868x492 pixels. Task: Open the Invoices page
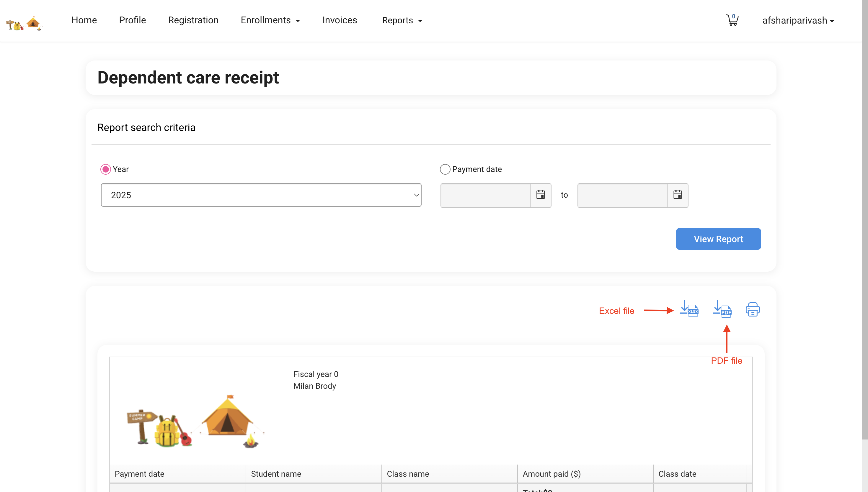(340, 20)
